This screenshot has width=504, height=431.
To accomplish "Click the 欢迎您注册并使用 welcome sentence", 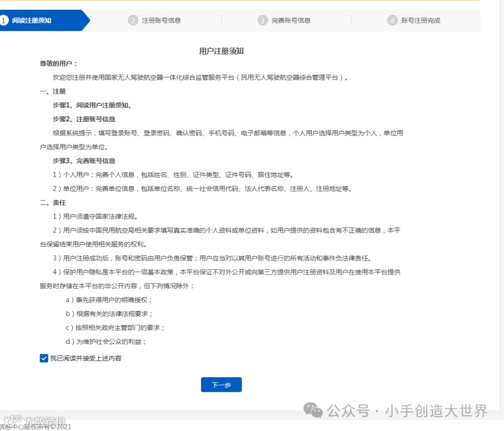I will coord(200,78).
